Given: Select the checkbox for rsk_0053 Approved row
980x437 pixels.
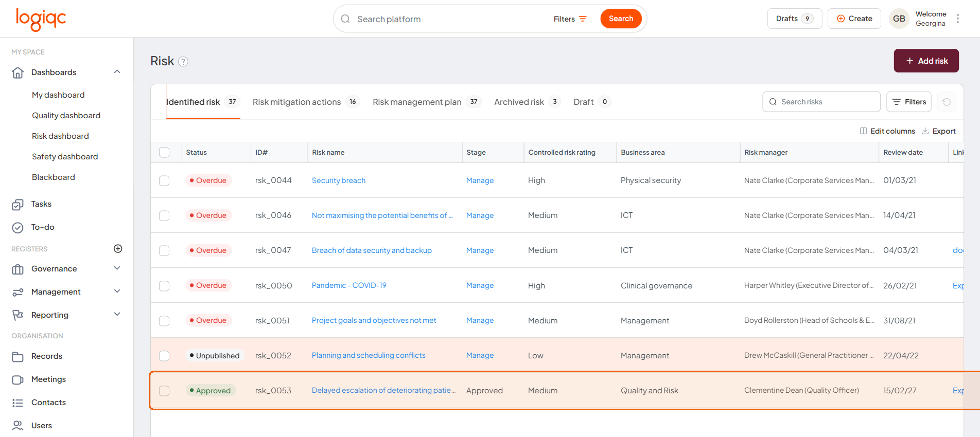Looking at the screenshot, I should coord(164,391).
